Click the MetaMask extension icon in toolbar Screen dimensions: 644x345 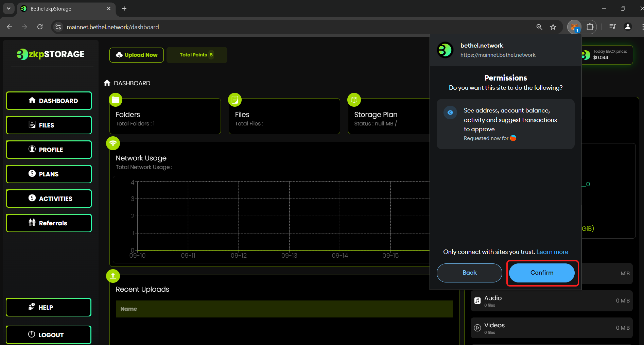pyautogui.click(x=574, y=27)
